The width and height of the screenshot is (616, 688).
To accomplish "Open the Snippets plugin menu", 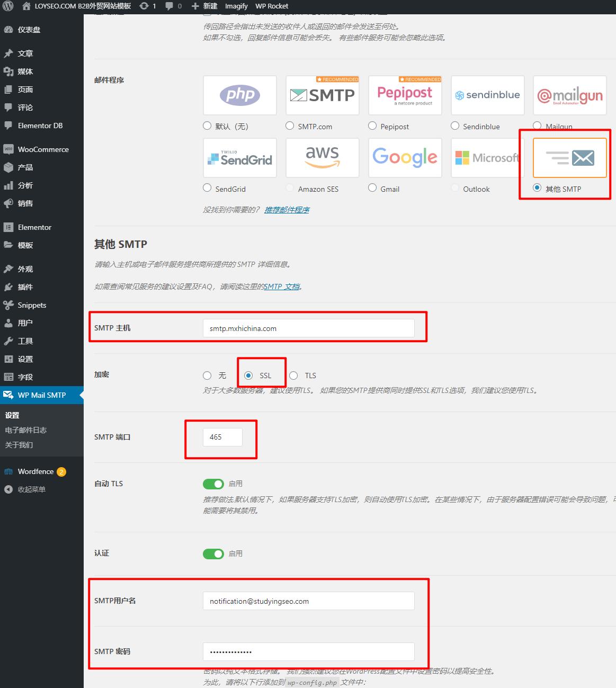I will coord(32,305).
